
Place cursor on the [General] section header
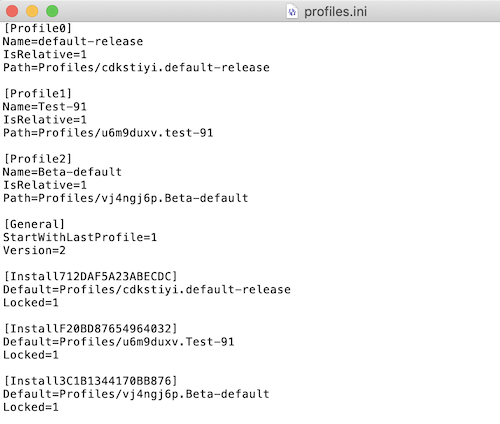34,224
